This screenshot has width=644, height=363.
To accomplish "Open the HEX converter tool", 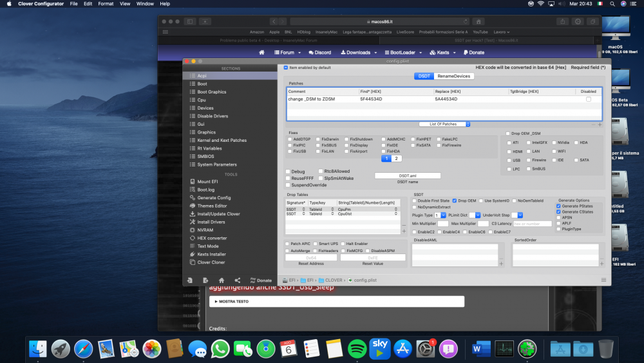I will click(x=211, y=238).
